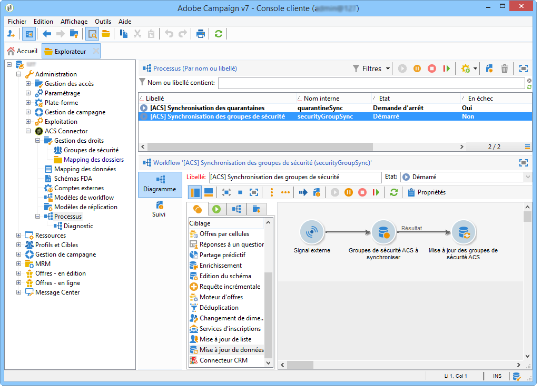This screenshot has width=542, height=392.
Task: Click the cut scissors icon in the toolbar
Action: [137, 34]
